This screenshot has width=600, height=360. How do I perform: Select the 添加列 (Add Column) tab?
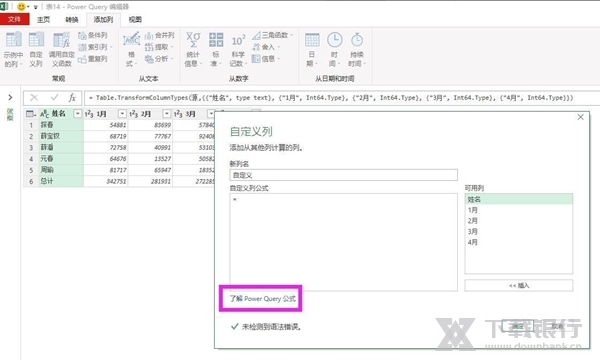pyautogui.click(x=103, y=20)
